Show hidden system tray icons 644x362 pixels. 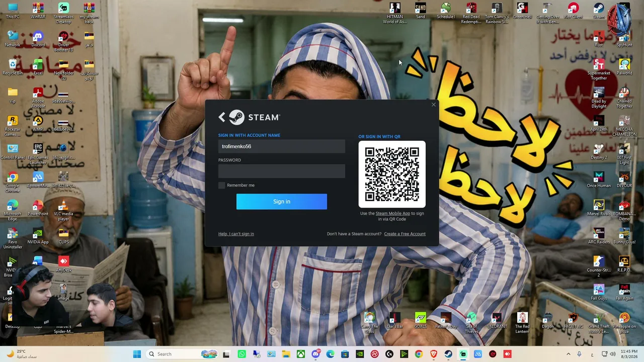[x=569, y=354]
